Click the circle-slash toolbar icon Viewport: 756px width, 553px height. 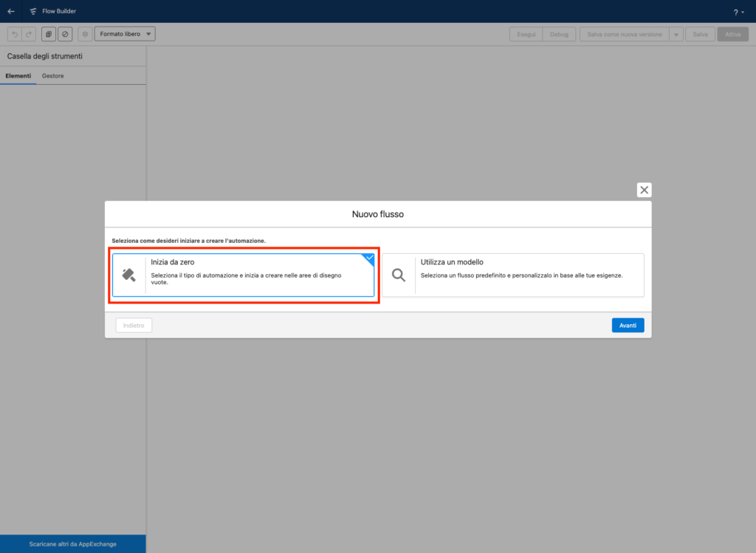click(64, 34)
